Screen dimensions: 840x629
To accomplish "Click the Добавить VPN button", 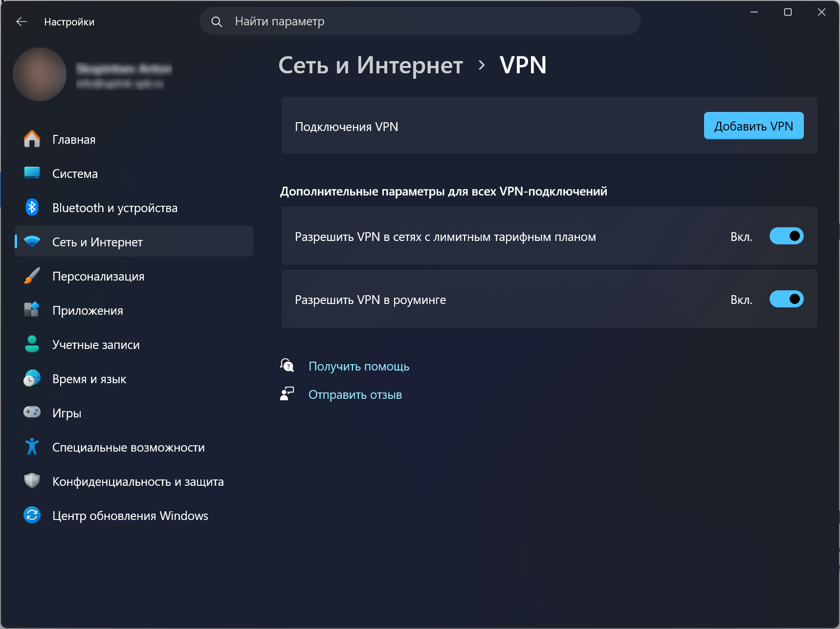I will click(x=753, y=126).
